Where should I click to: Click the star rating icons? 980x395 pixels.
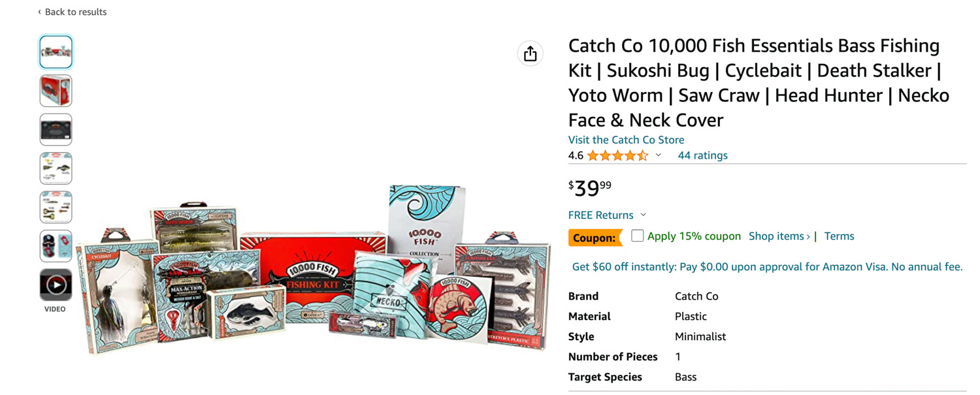(617, 155)
